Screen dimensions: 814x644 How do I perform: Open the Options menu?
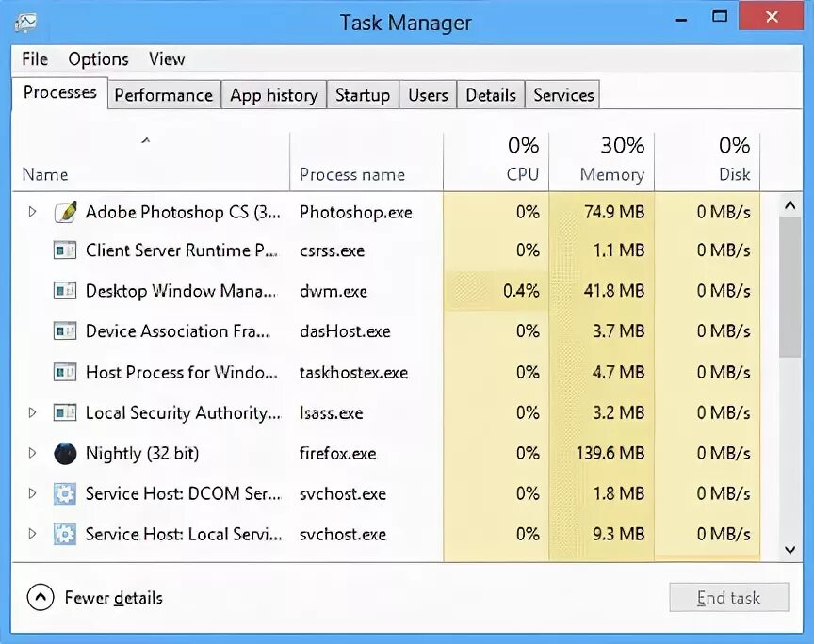pos(98,59)
